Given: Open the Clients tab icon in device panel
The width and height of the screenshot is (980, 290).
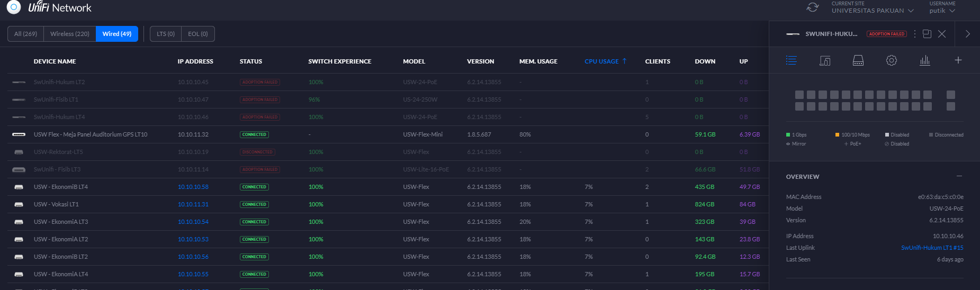Looking at the screenshot, I should coord(824,60).
